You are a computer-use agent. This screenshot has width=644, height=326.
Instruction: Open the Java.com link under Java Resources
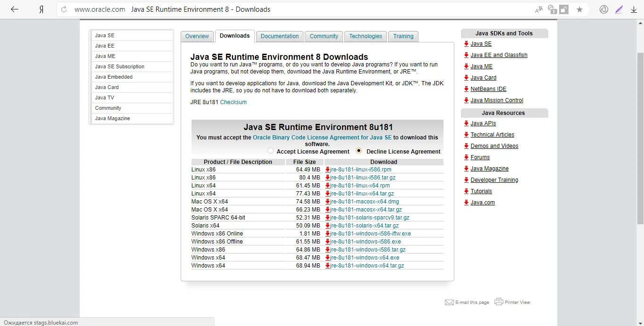(x=483, y=203)
